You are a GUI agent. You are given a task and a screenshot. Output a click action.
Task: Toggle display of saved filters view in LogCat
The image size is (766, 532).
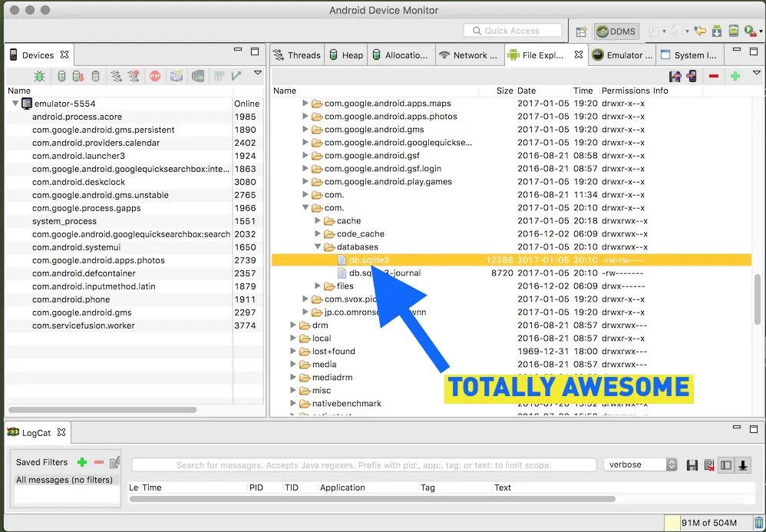(726, 465)
